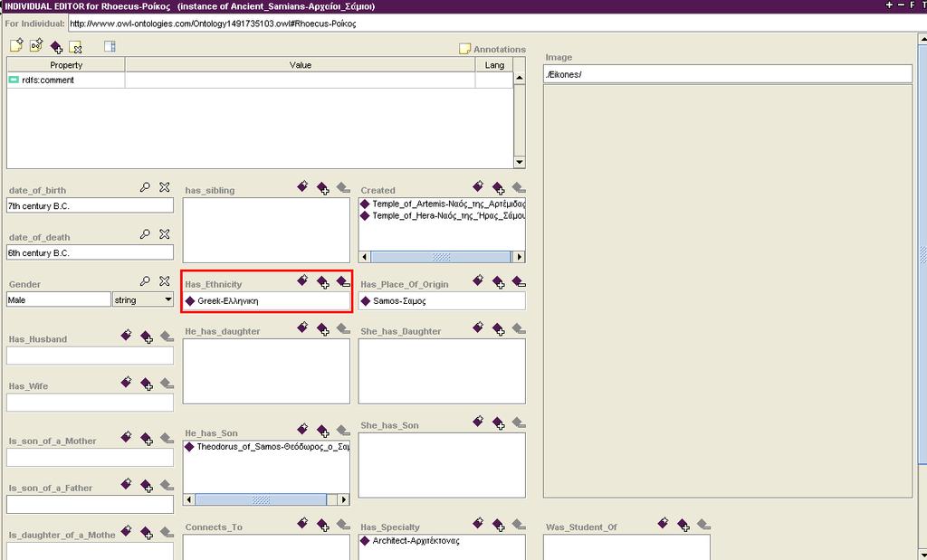Click the horizontal scrollbar thumb of Created list
Viewport: 927px width, 560px height.
point(441,257)
